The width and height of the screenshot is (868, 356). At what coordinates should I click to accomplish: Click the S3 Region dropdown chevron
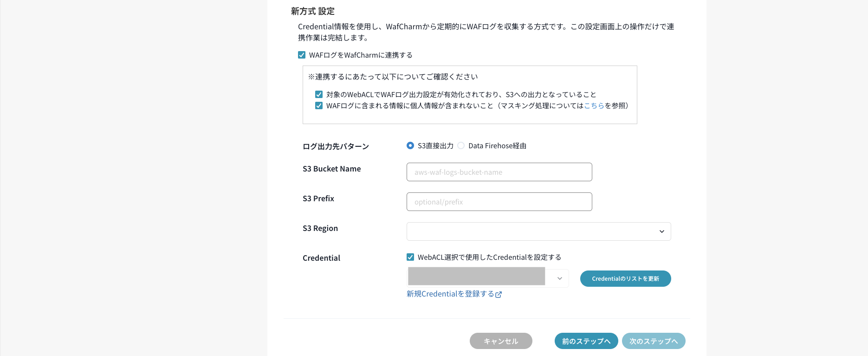(661, 231)
